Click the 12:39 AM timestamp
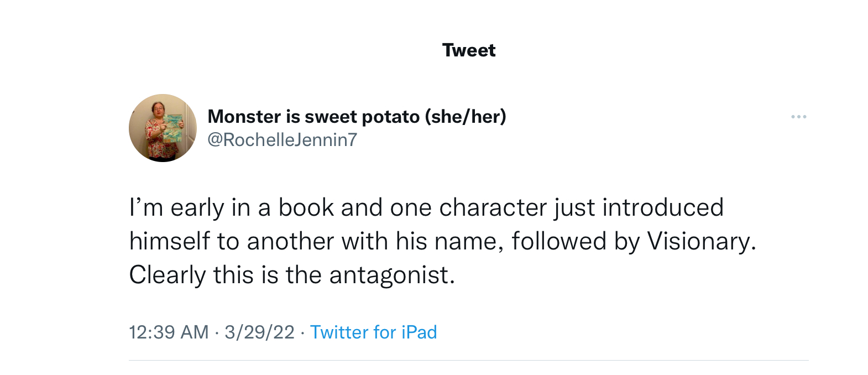 click(x=169, y=332)
